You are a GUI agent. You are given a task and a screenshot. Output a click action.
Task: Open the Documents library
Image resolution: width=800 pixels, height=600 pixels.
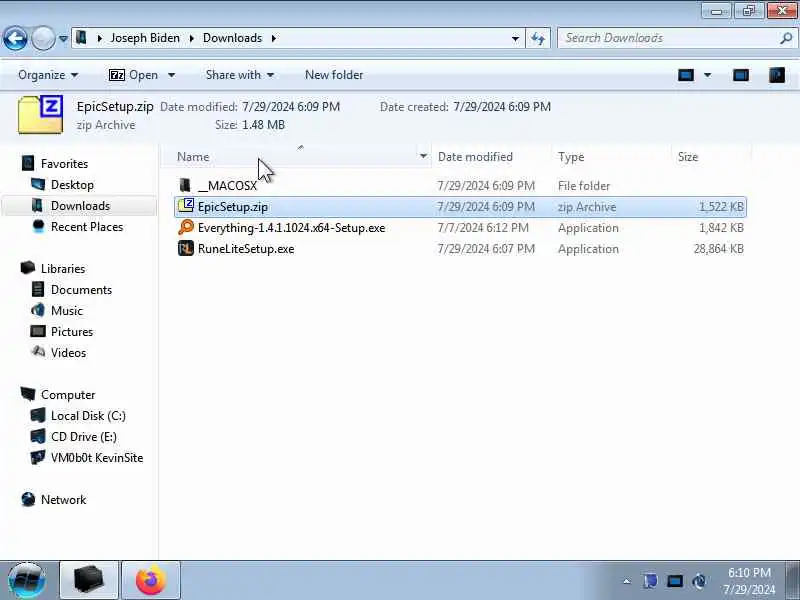(81, 289)
